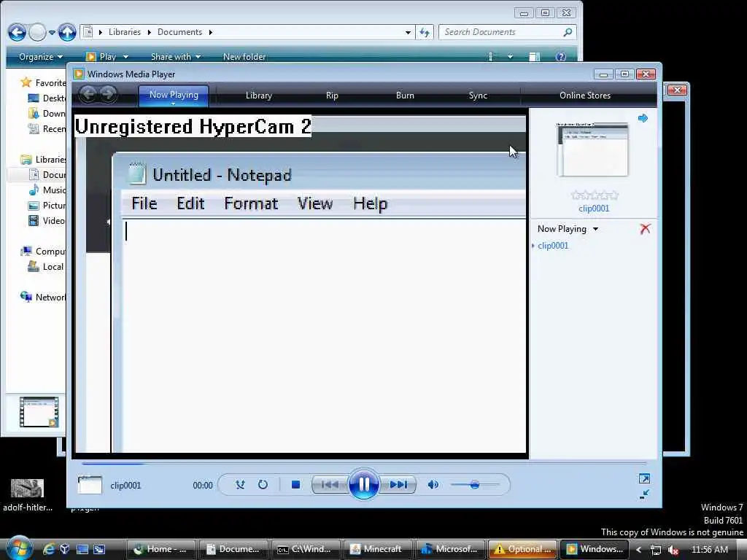Click the system tray volume icon
The height and width of the screenshot is (560, 747).
[673, 550]
